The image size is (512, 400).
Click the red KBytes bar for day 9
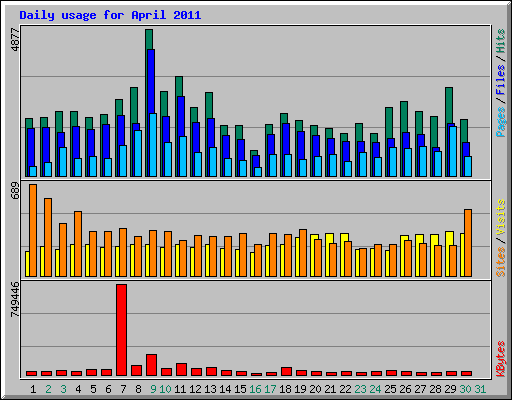[x=151, y=365]
